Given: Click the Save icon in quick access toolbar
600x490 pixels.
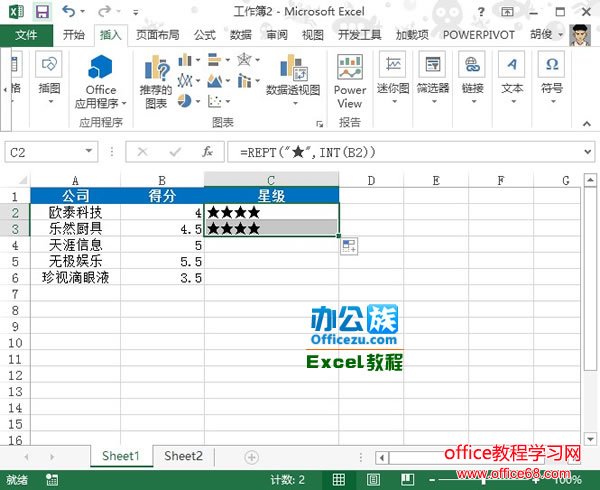Looking at the screenshot, I should click(42, 12).
